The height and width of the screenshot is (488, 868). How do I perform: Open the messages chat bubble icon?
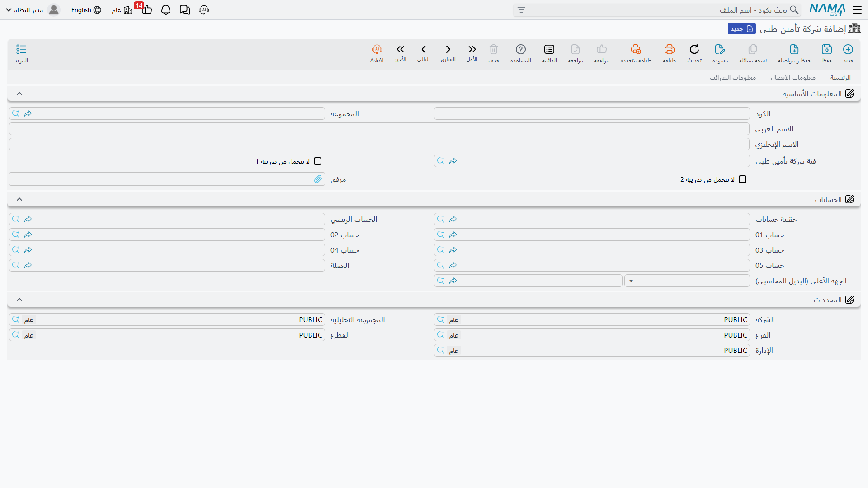point(184,10)
